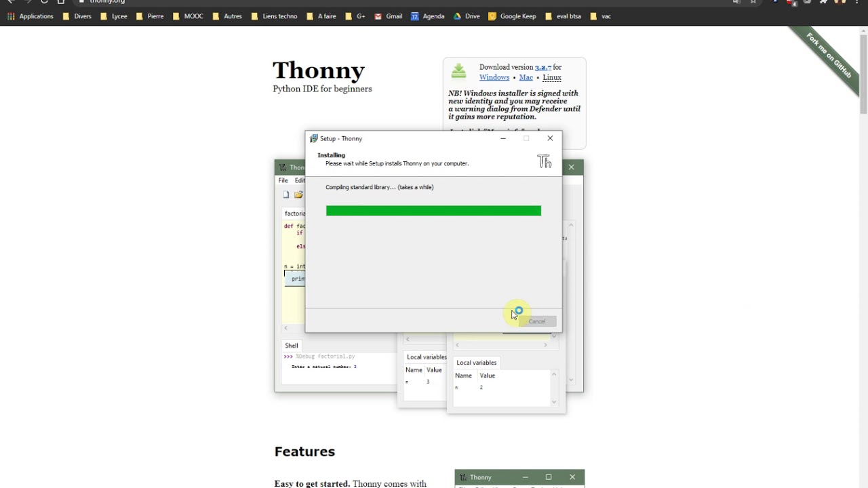This screenshot has width=868, height=488.
Task: Click the Features heading
Action: point(304,451)
